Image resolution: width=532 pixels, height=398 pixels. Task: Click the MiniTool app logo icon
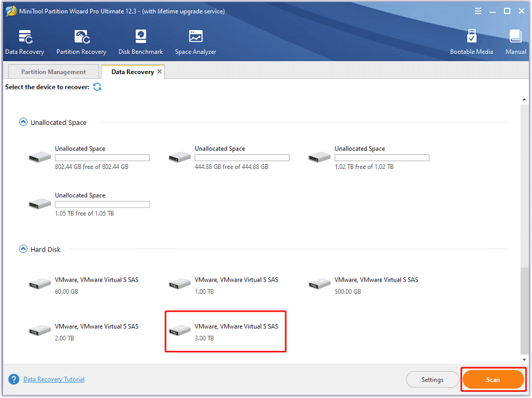coord(11,11)
